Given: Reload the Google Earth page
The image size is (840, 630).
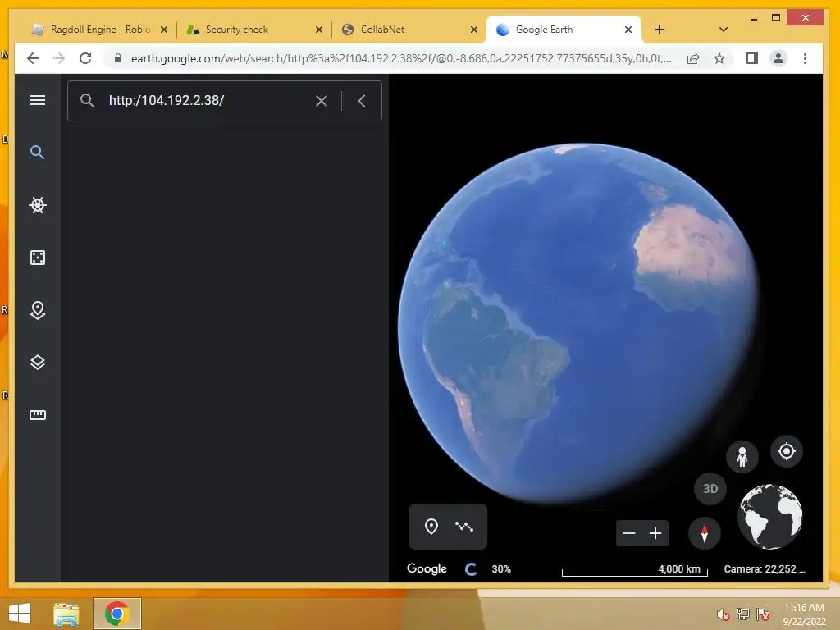Looking at the screenshot, I should point(85,58).
